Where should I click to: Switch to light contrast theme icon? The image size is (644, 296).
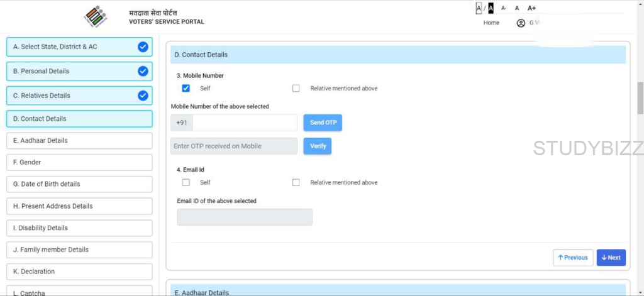coord(479,8)
